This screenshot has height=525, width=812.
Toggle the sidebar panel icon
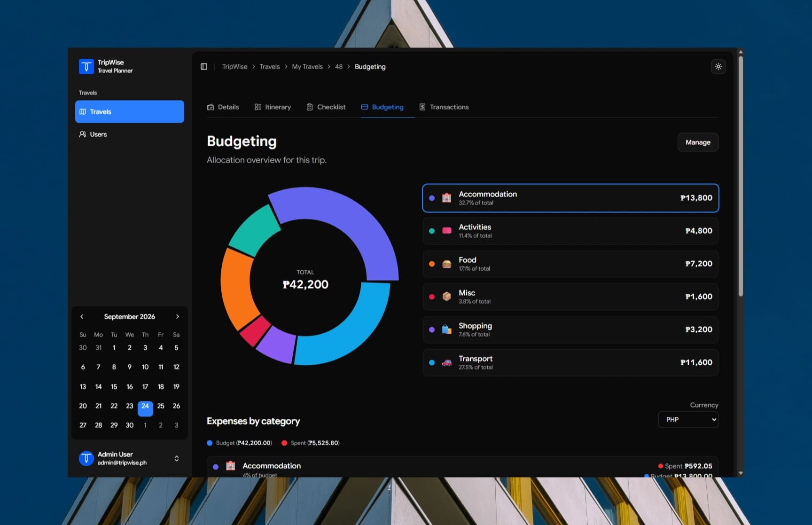pos(204,67)
